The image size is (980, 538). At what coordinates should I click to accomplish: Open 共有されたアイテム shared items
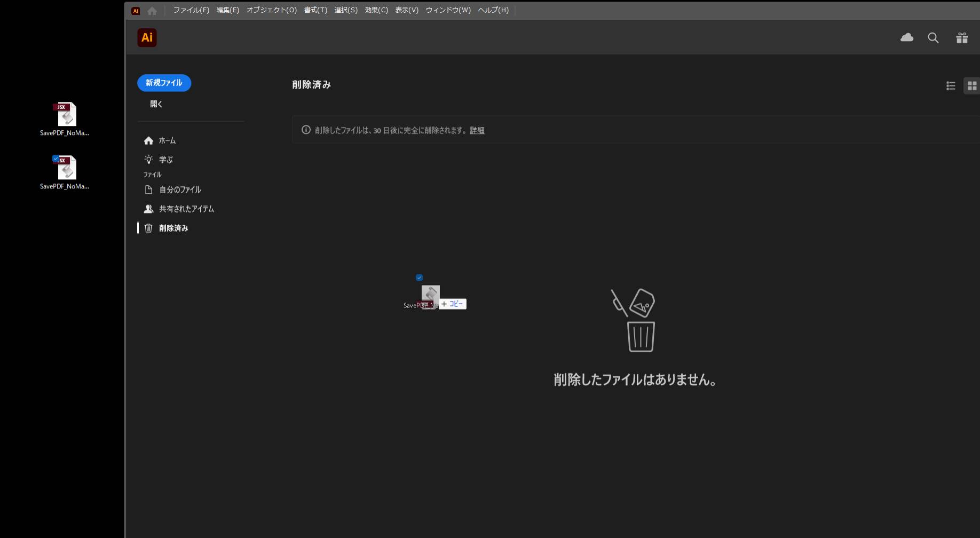tap(186, 209)
